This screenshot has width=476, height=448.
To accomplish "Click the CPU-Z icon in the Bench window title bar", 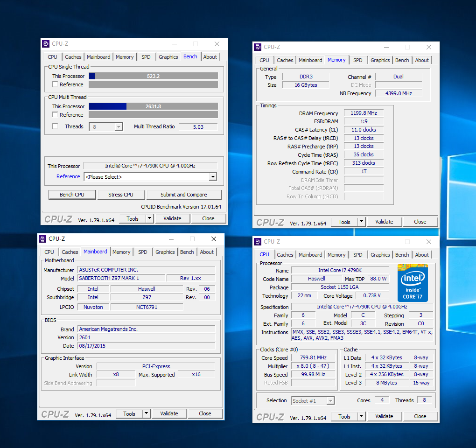I will (46, 44).
